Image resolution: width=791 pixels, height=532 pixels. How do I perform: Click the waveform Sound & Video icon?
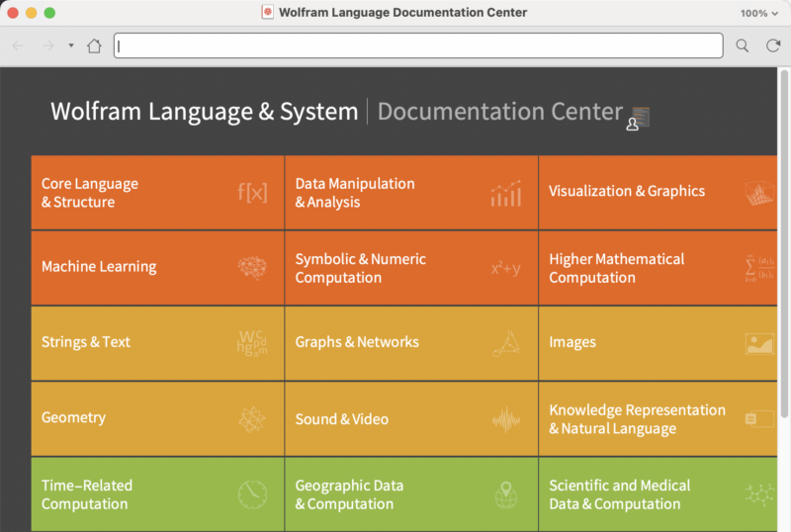tap(506, 419)
